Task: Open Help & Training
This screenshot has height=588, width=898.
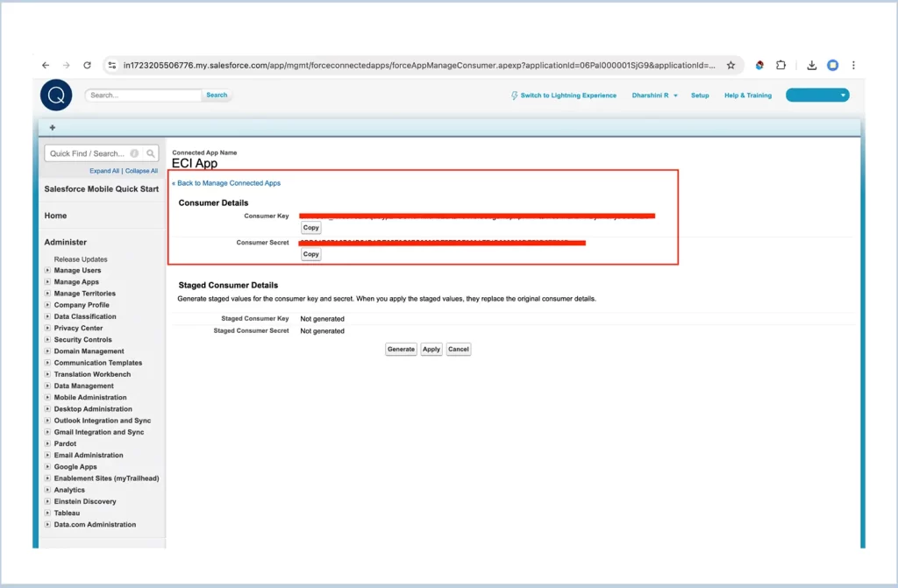Action: [x=748, y=96]
